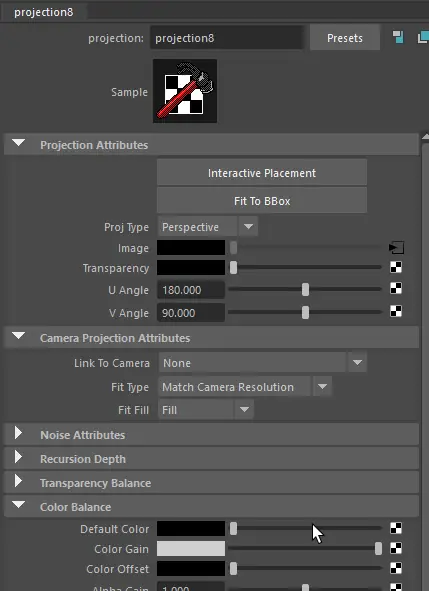429x591 pixels.
Task: Open Image input connection icon
Action: [396, 248]
